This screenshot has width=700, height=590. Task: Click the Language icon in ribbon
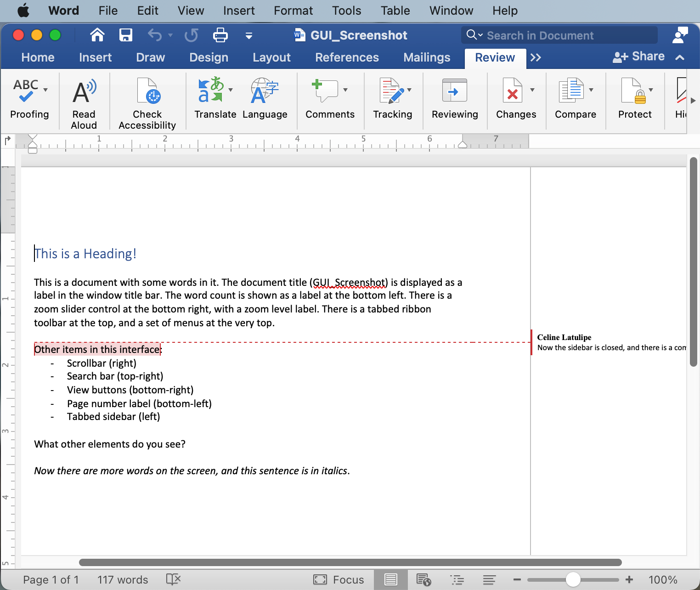pyautogui.click(x=265, y=91)
